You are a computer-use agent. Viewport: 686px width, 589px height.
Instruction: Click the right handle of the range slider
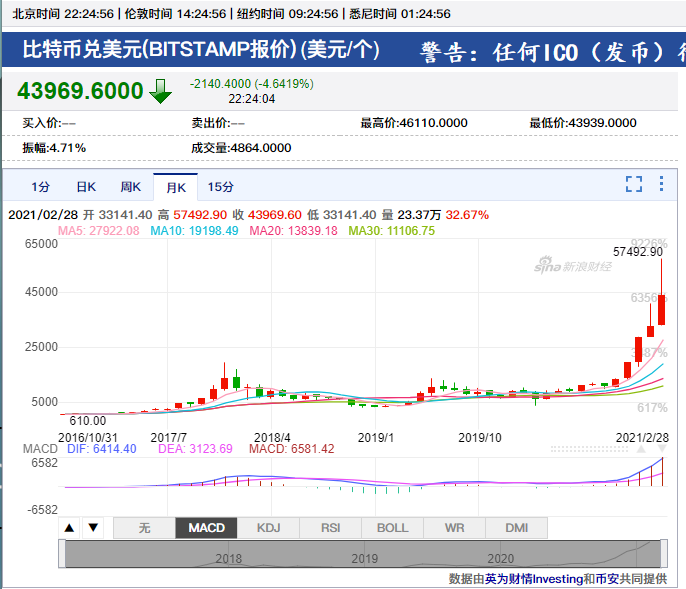point(664,554)
